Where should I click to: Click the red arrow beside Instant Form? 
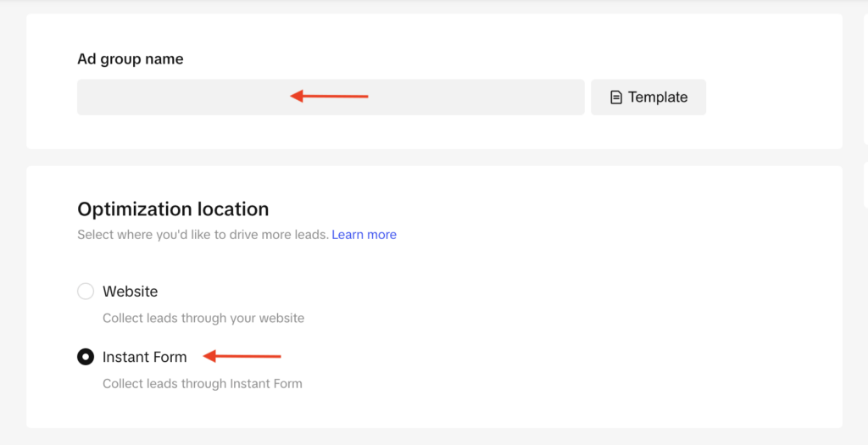pos(242,356)
